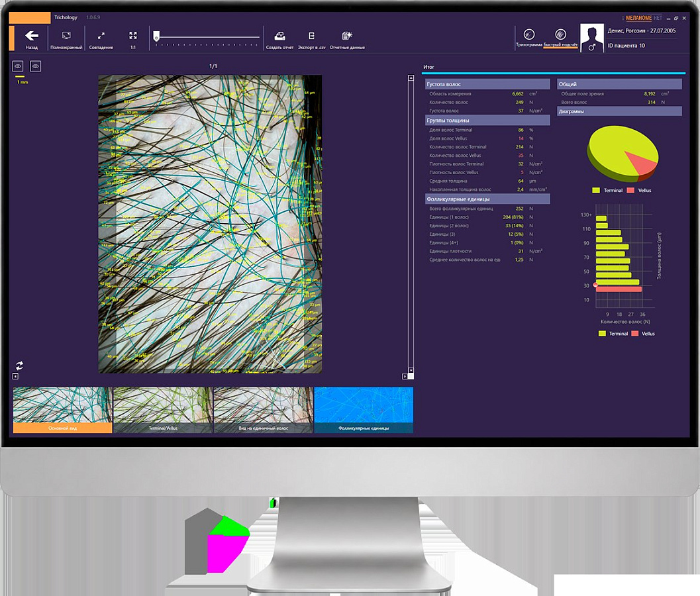Click the zoom slider handle
This screenshot has height=596, width=700.
coord(156,36)
